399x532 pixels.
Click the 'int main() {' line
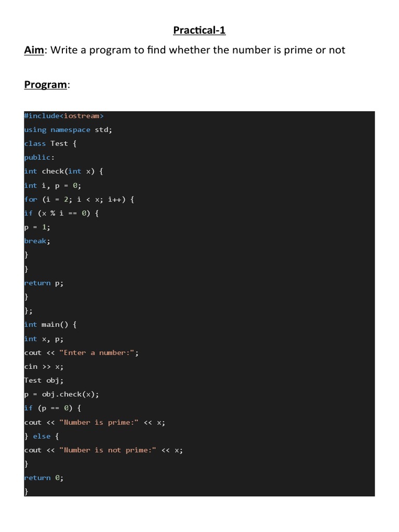pos(50,325)
